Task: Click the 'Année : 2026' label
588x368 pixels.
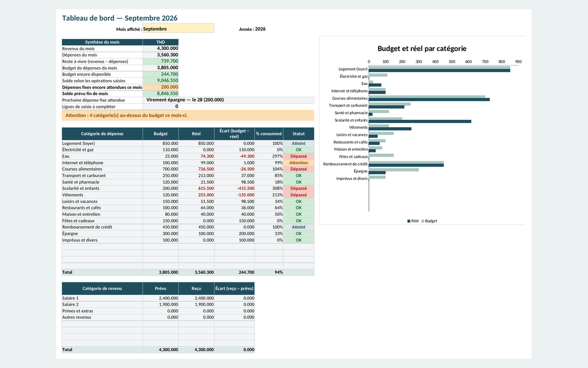Action: pos(252,29)
